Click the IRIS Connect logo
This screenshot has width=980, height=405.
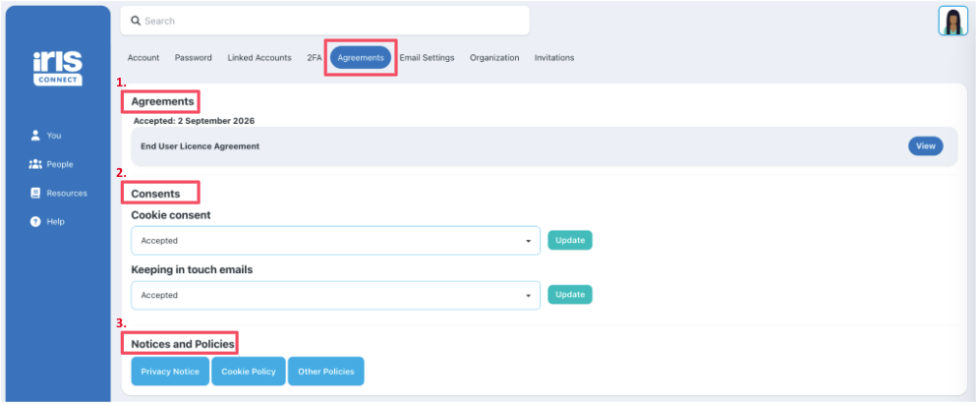[x=57, y=68]
